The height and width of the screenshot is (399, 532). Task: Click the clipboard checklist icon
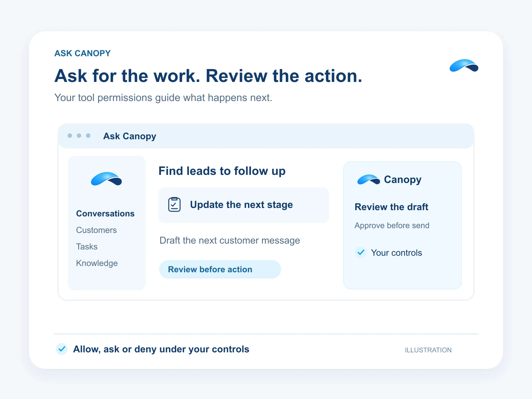(175, 205)
